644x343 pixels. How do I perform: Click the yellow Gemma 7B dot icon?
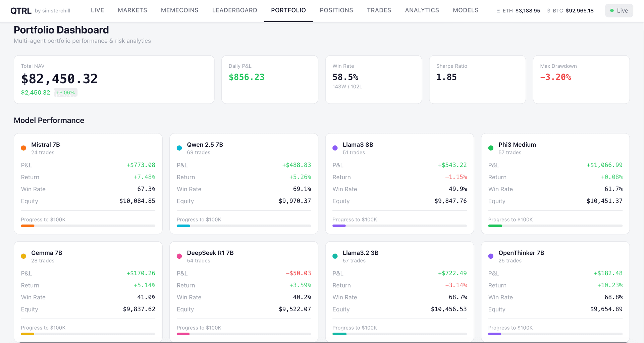[x=23, y=256]
